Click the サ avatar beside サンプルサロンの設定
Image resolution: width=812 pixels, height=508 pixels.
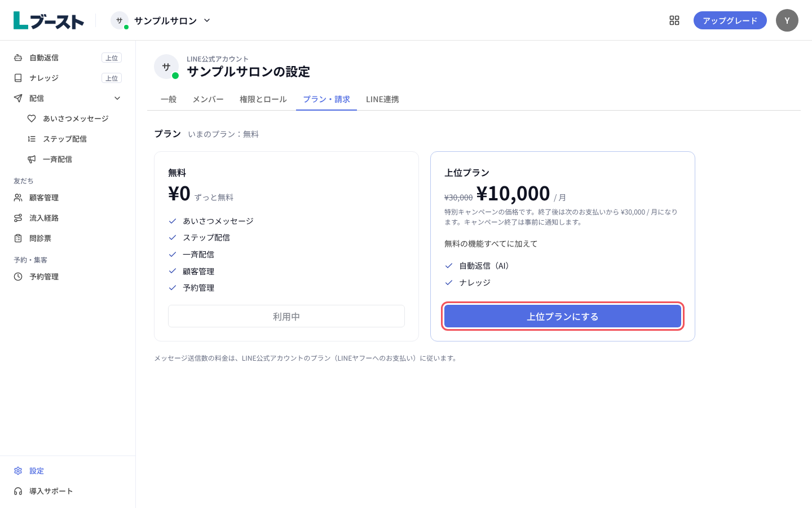(166, 67)
